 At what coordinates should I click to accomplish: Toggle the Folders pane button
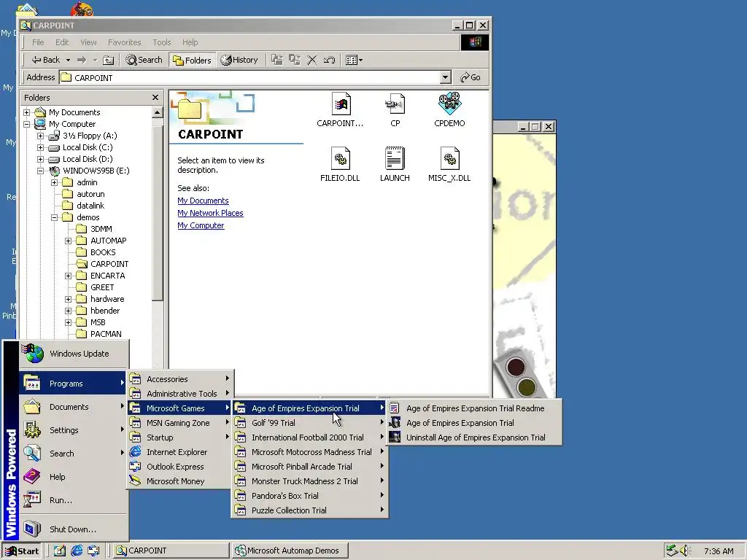[x=192, y=60]
